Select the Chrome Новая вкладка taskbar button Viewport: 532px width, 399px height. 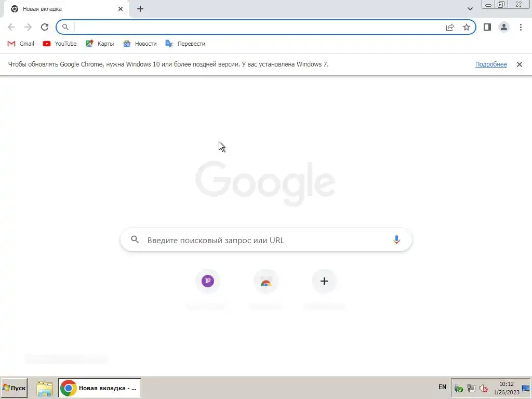coord(99,388)
